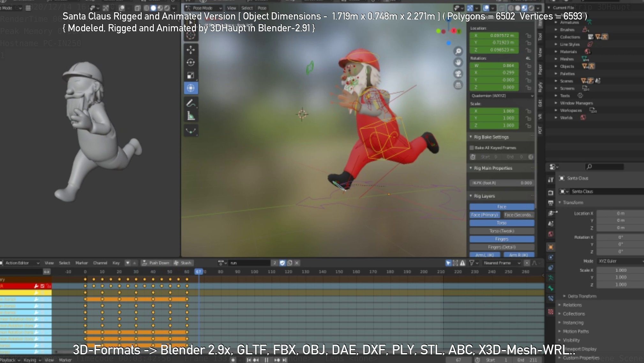Expand the Delta Transform panel
The image size is (644, 363).
point(582,296)
